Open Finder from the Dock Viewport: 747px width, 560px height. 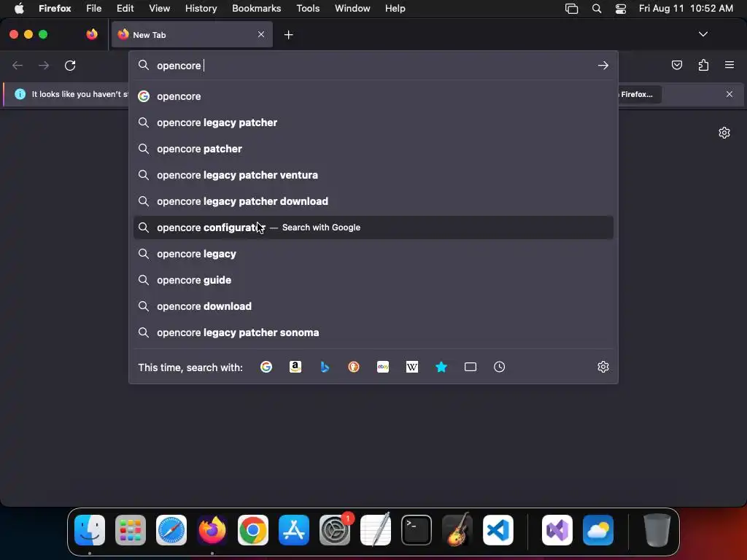click(90, 530)
